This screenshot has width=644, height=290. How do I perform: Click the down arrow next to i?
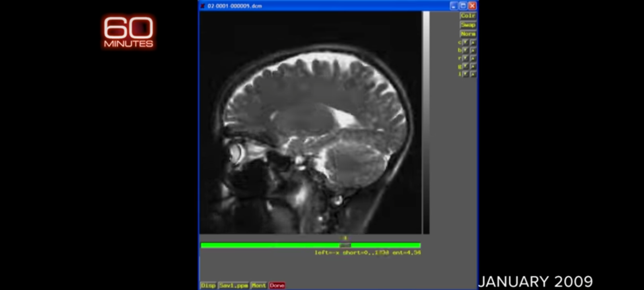point(465,74)
